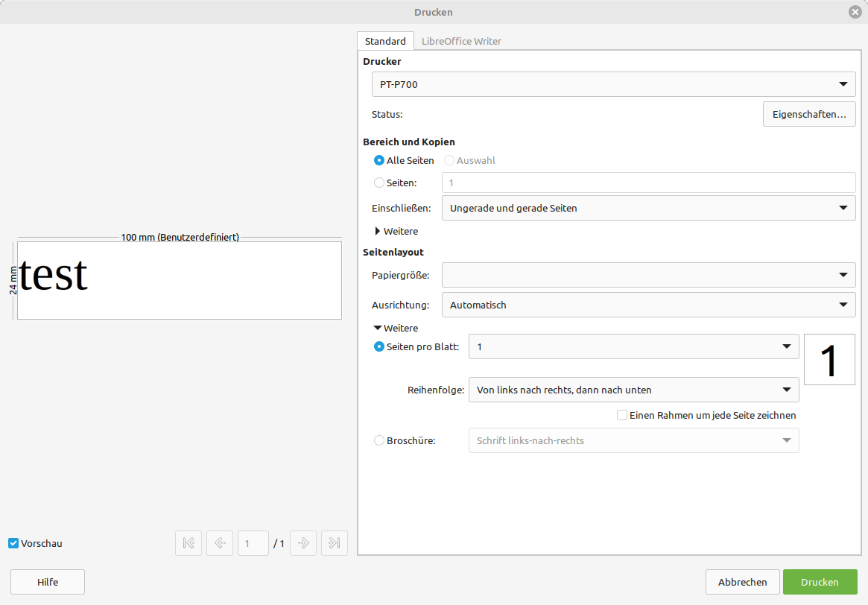868x605 pixels.
Task: Open the Seiten pro Blatt dropdown
Action: [x=634, y=346]
